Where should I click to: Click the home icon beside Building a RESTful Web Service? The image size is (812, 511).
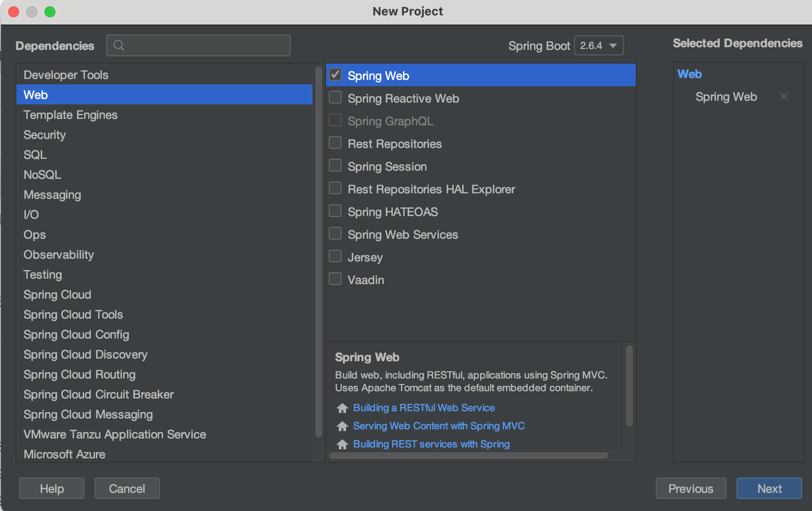[x=342, y=408]
